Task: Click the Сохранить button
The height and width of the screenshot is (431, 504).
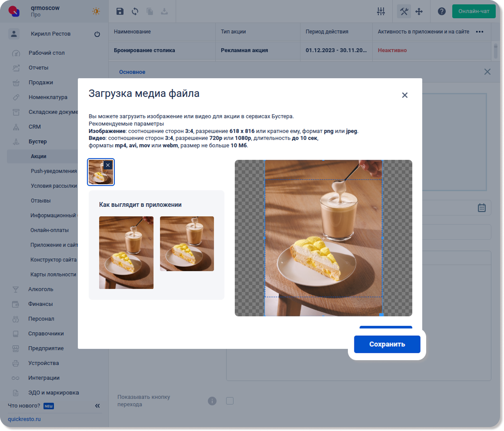Action: [x=387, y=344]
